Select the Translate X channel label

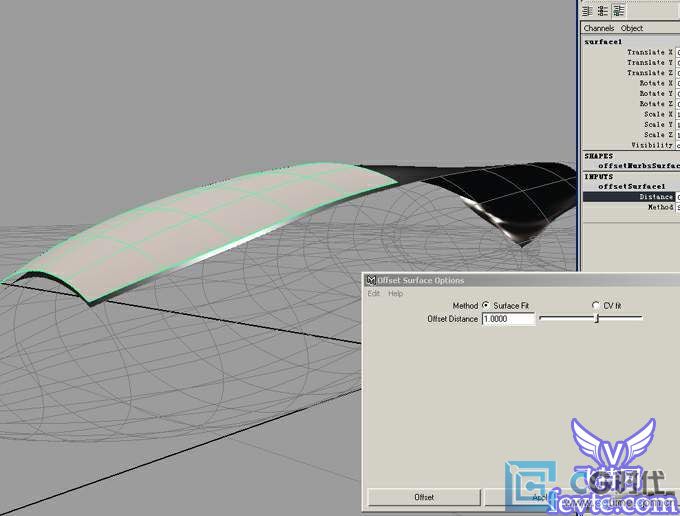pos(650,52)
